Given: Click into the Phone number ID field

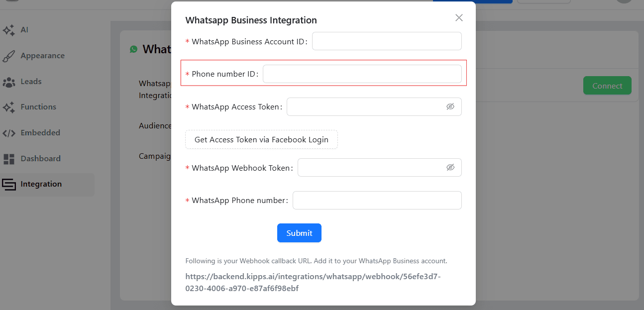Looking at the screenshot, I should tap(362, 74).
